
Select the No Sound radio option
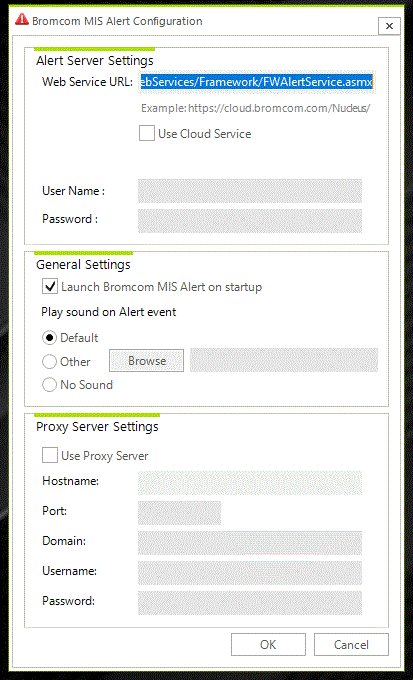(49, 385)
